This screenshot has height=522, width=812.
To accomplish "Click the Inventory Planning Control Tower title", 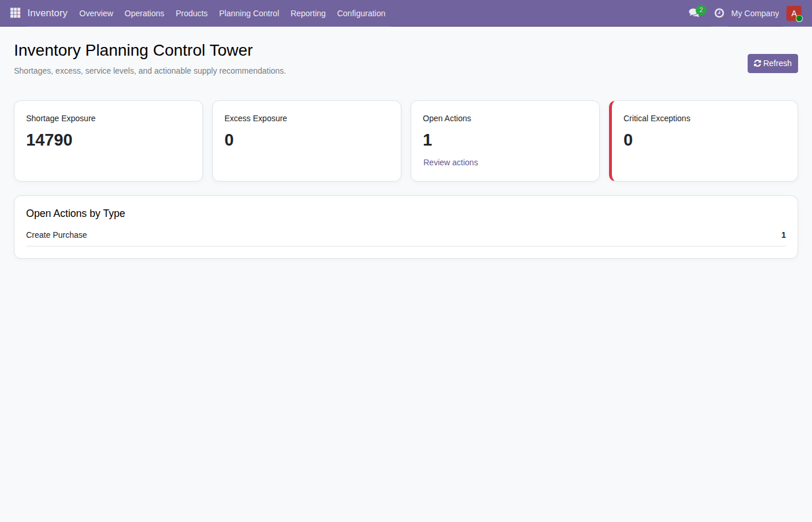I will tap(133, 50).
